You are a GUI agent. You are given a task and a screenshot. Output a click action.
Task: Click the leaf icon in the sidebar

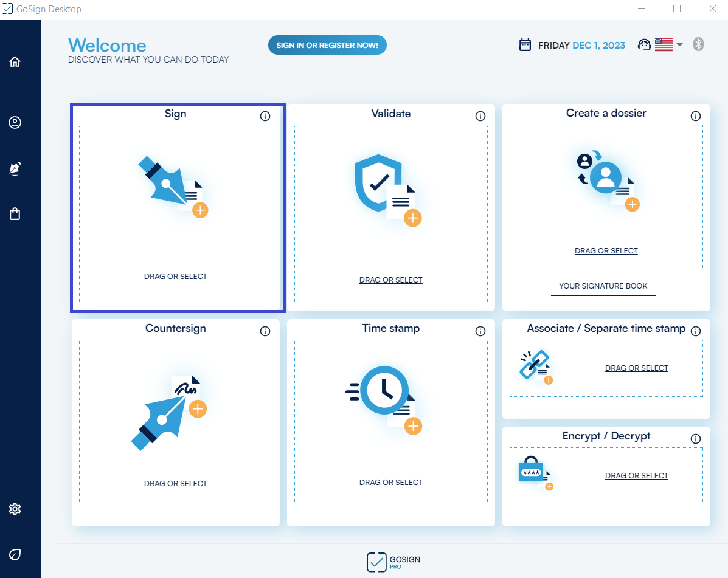tap(15, 554)
